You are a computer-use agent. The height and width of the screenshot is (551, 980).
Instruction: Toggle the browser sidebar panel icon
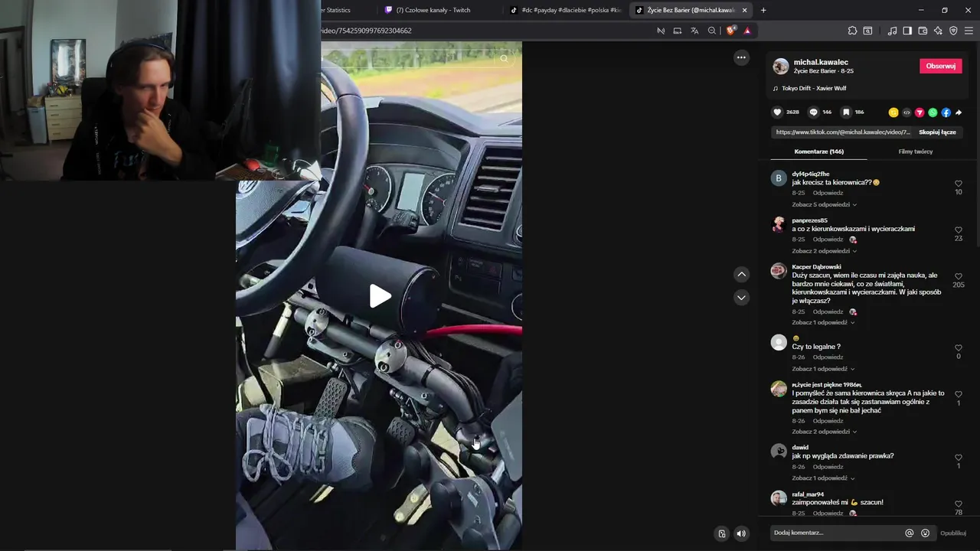[907, 31]
